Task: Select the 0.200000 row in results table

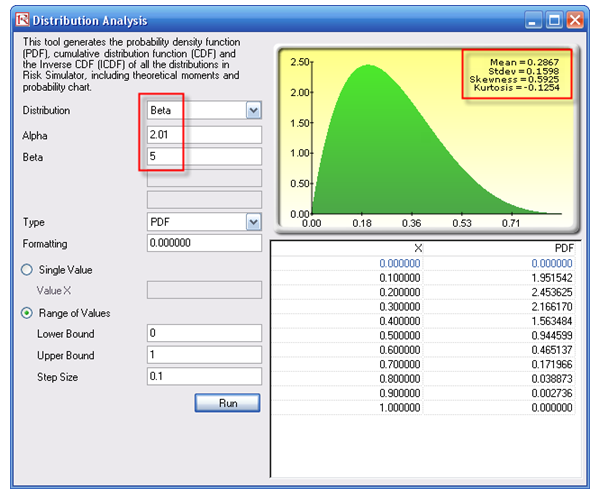Action: tap(423, 292)
